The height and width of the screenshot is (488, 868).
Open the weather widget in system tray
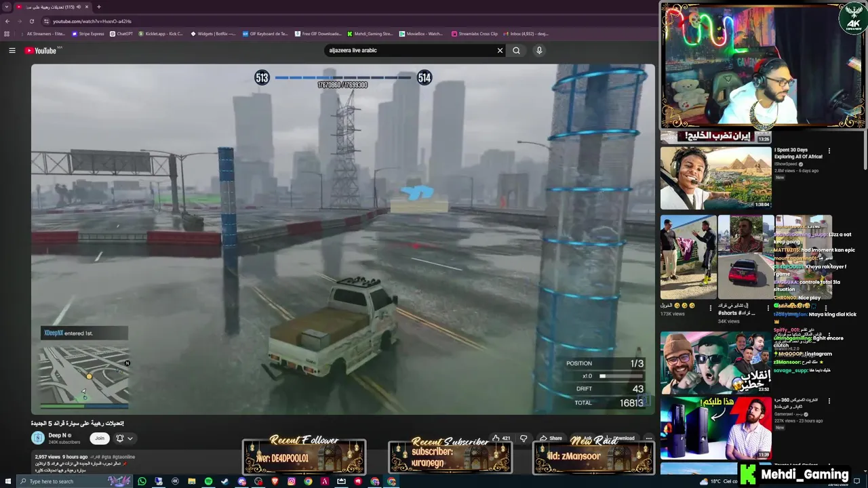point(719,481)
